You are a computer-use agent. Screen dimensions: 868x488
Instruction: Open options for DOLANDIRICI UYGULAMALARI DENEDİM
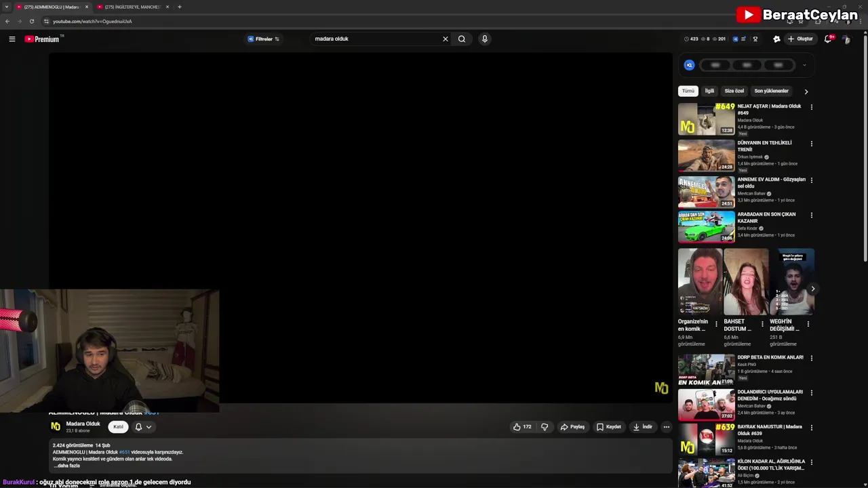tap(811, 392)
